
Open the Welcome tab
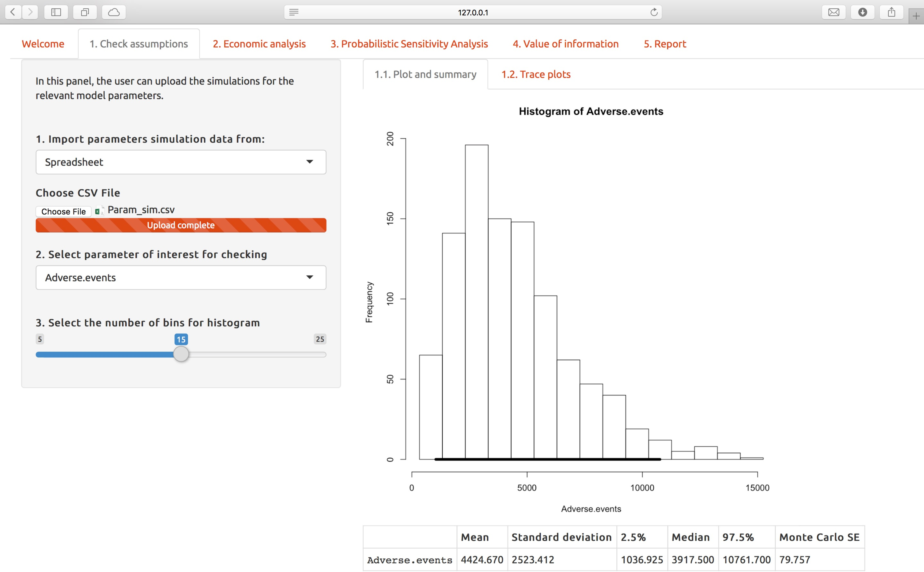click(x=43, y=44)
